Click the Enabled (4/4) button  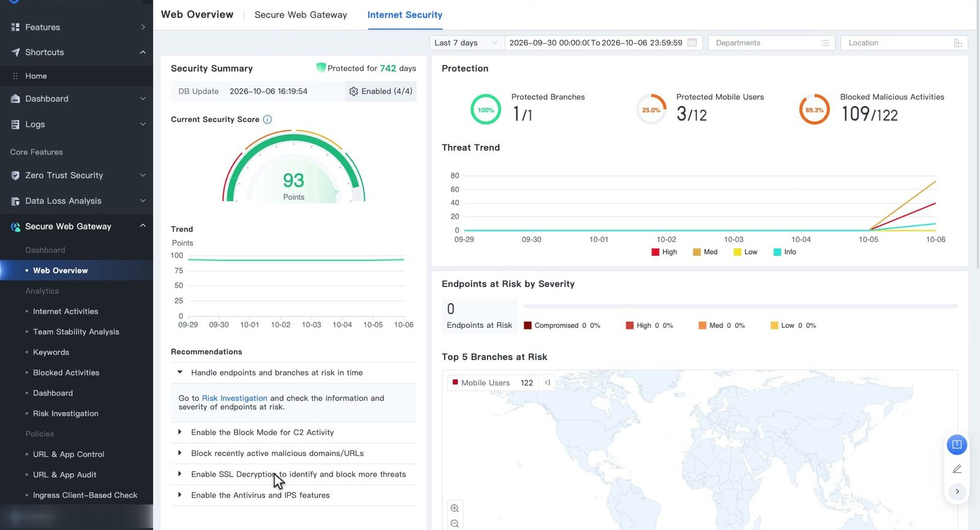click(381, 91)
